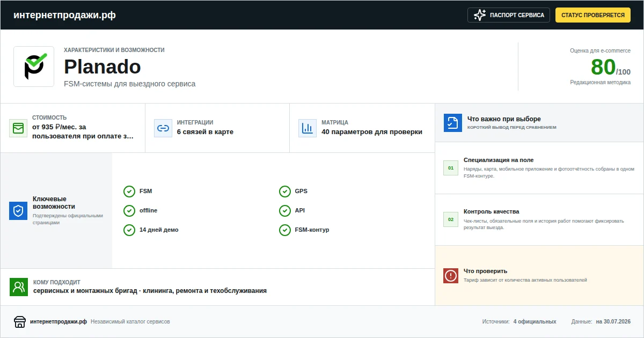Click the Источники label in the footer

[496, 322]
